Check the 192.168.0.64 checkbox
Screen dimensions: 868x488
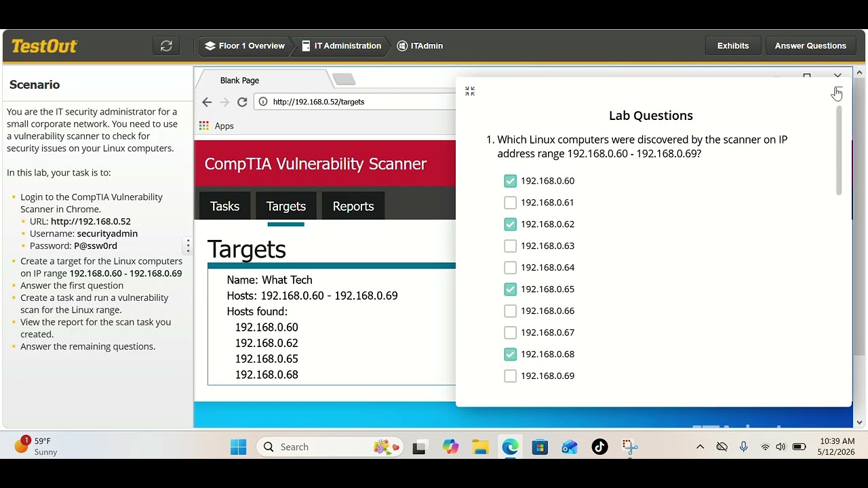511,268
